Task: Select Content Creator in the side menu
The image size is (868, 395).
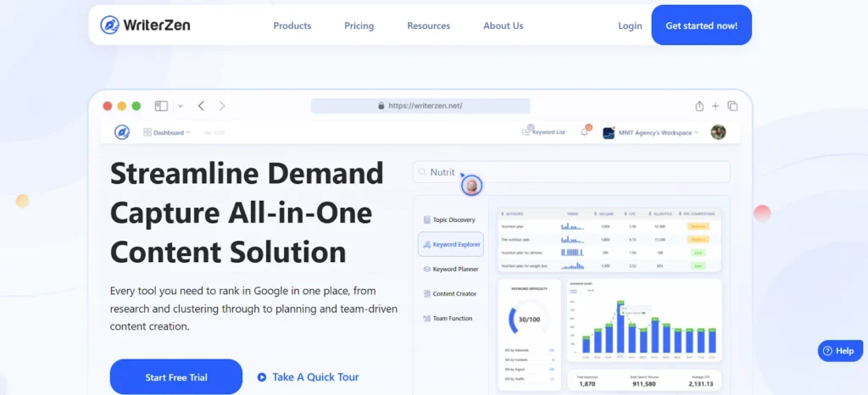Action: click(449, 294)
